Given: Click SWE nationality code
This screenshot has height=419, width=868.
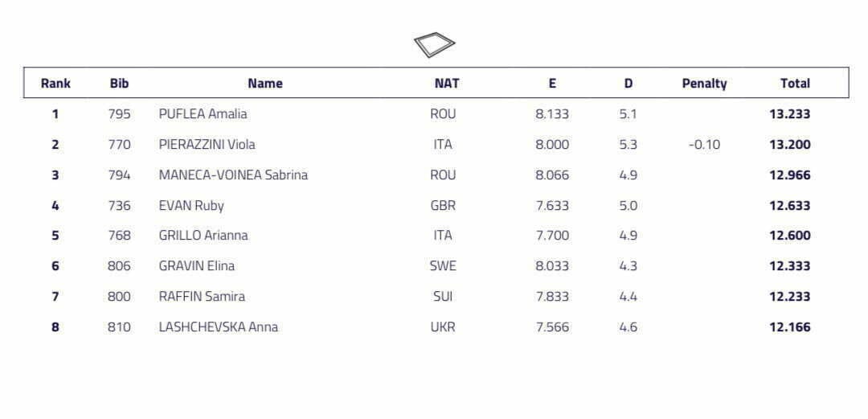Looking at the screenshot, I should tap(443, 266).
